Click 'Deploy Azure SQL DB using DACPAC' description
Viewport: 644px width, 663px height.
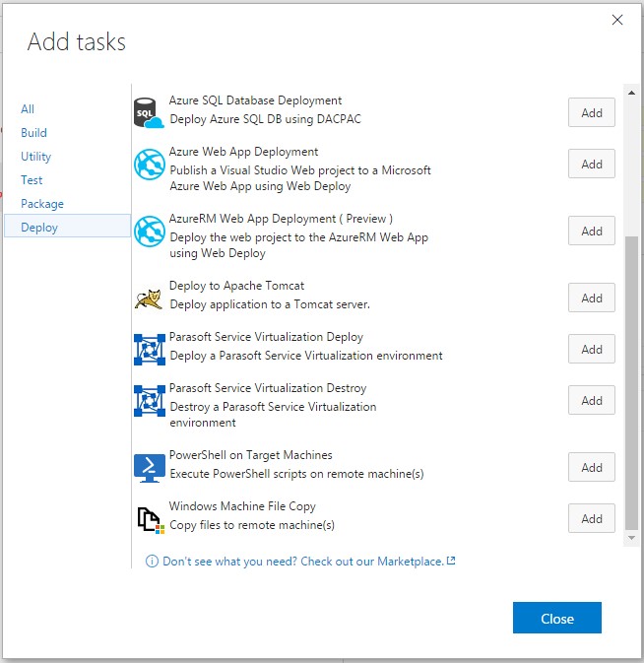coord(265,119)
